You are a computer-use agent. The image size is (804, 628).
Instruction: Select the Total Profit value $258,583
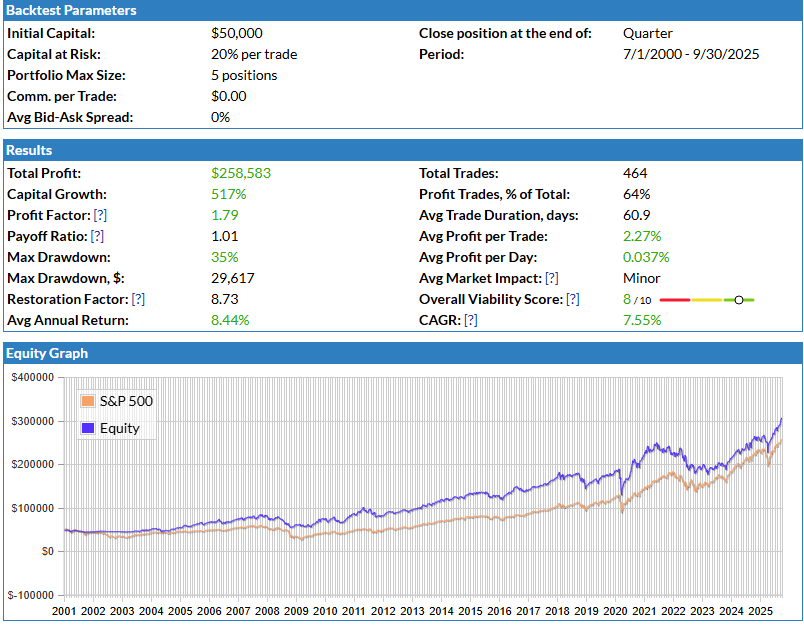tap(241, 173)
